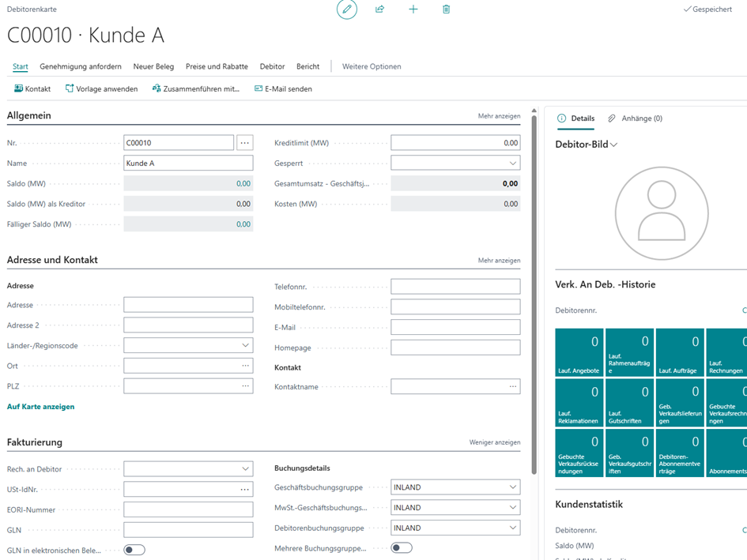Select Vorlage anwenden in toolbar
The image size is (747, 560).
101,89
